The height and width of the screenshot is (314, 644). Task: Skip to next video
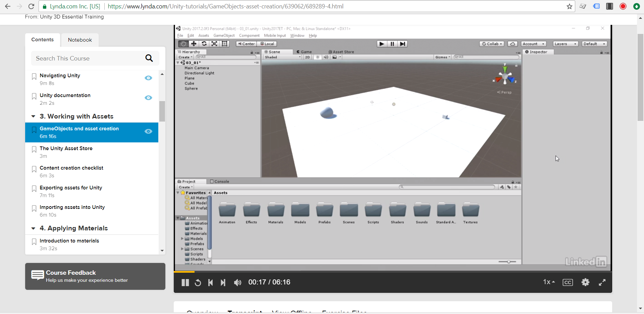(x=223, y=282)
